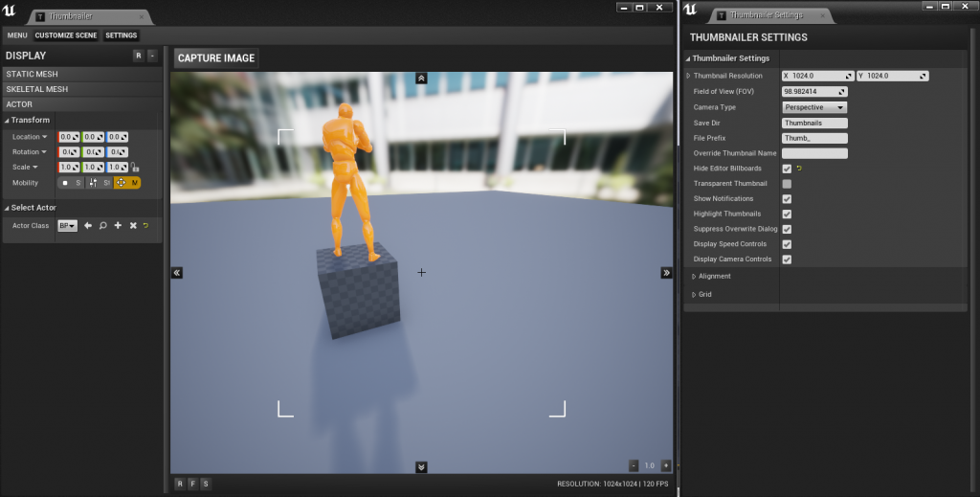Clear Actor Class with the X icon
The height and width of the screenshot is (497, 980).
pos(132,226)
